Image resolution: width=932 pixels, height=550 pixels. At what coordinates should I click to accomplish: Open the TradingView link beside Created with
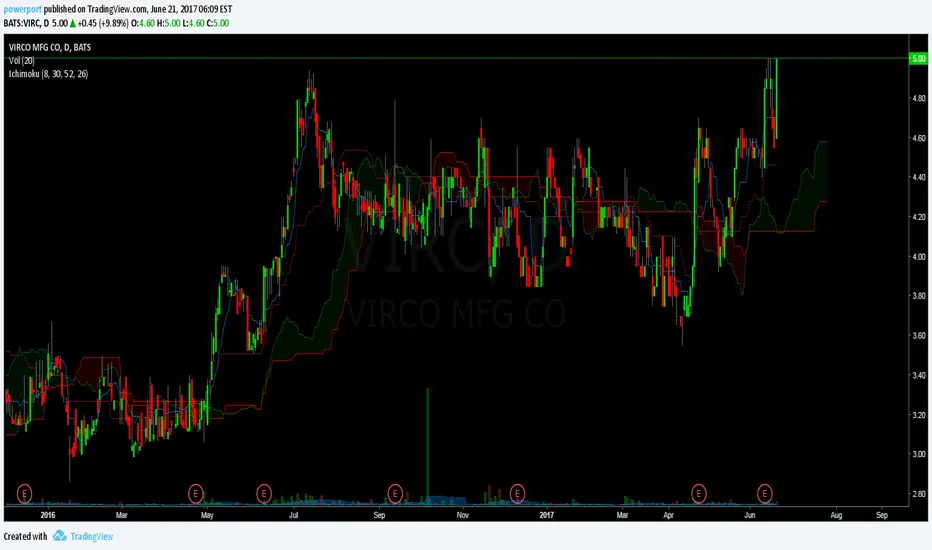point(92,536)
